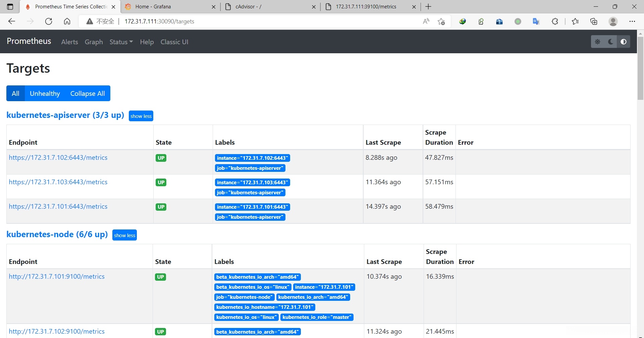Click the browser refresh icon

(49, 21)
